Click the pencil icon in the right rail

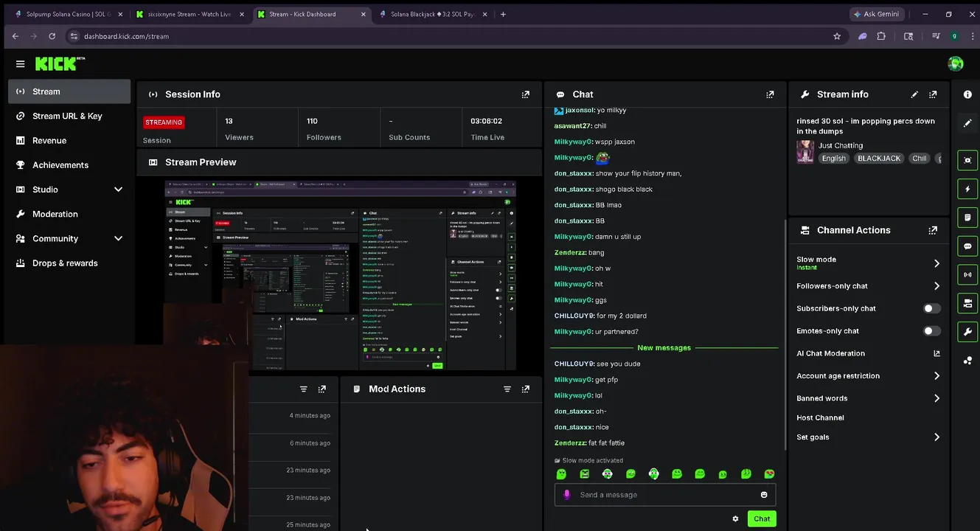point(967,123)
